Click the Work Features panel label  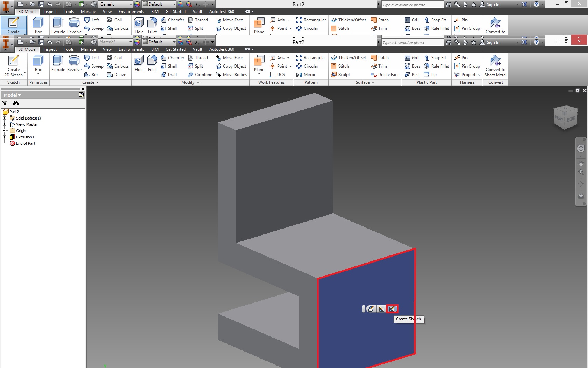272,82
